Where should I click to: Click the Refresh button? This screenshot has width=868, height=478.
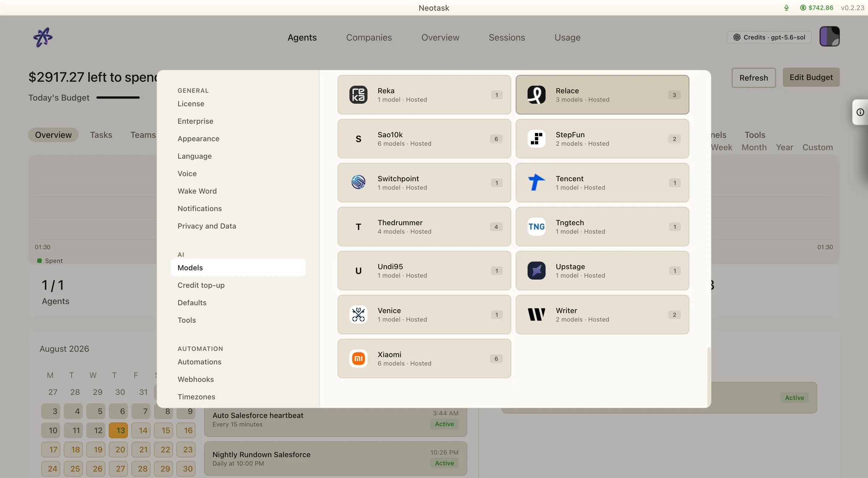(754, 77)
